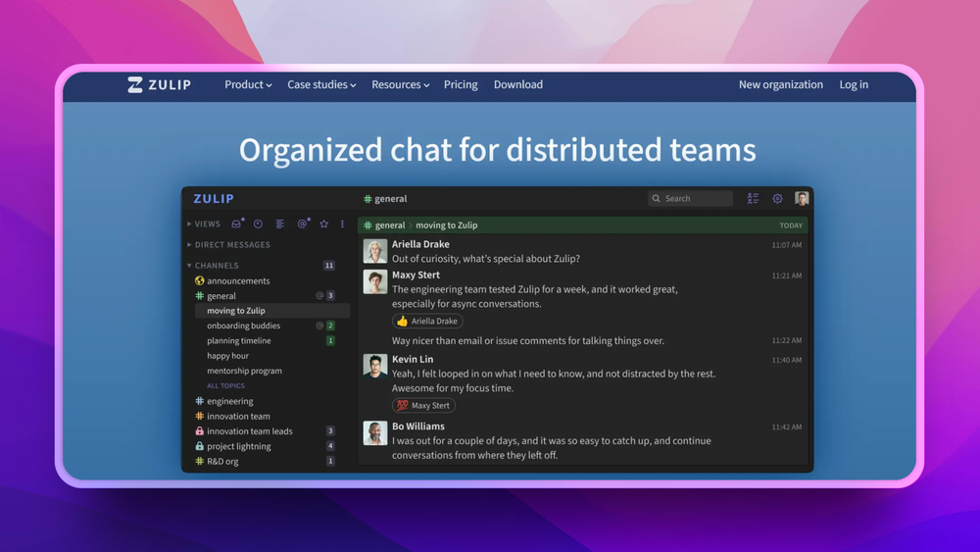Click Maxy Stert's avatar in the message list
Screen dimensions: 980x552
(x=375, y=282)
